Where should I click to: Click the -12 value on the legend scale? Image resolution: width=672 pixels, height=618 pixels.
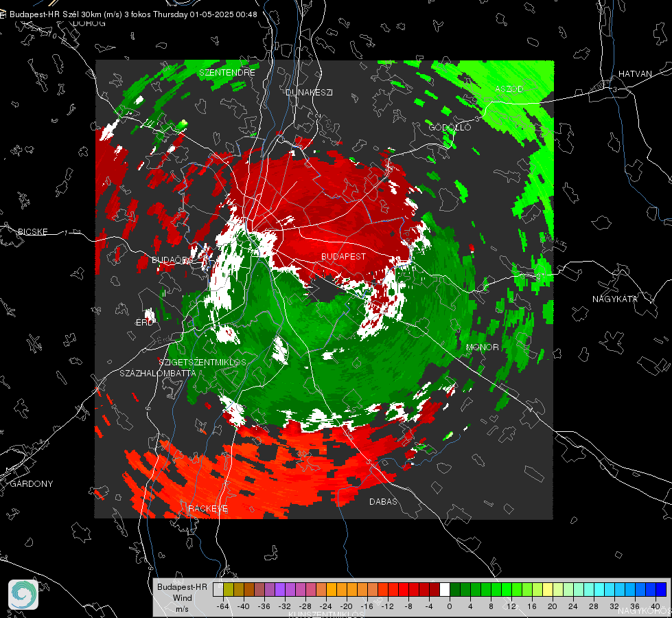[x=387, y=606]
